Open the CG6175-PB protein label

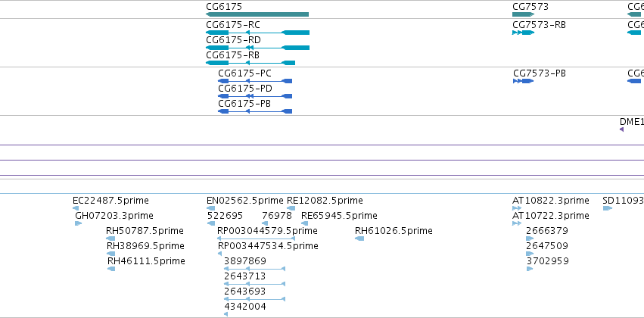click(244, 104)
